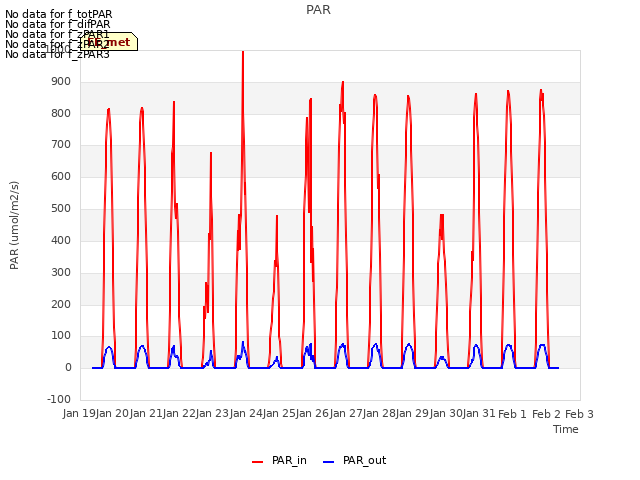Screen dimensions: 640x480
Task: Click the Jan 20 x-axis tick label
Action: tap(112, 414)
